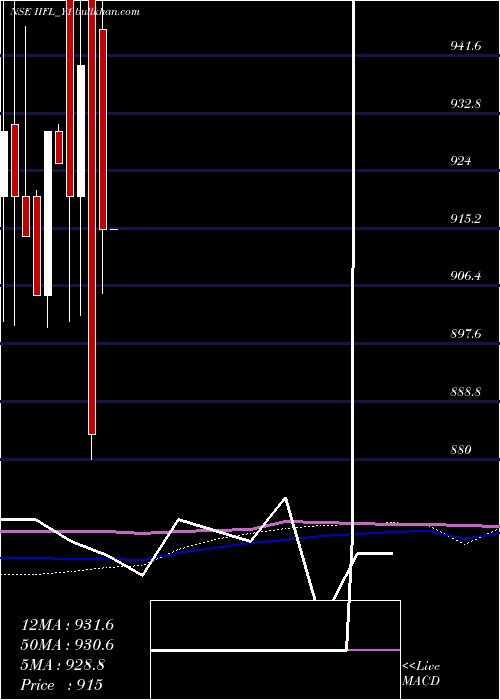The height and width of the screenshot is (700, 500).
Task: Select the 5MA : 928.8 readout
Action: pos(63,665)
